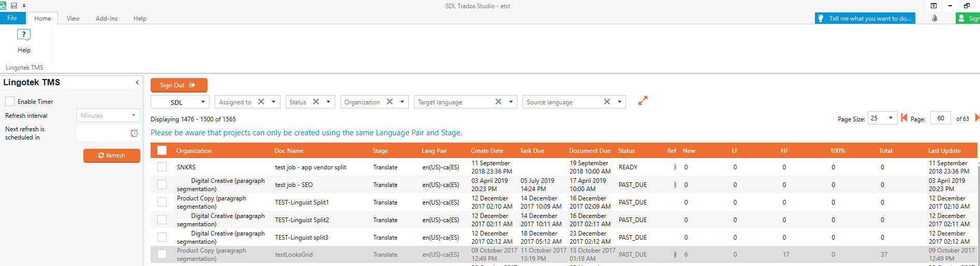980x266 pixels.
Task: Check the SNKRS row checkbox
Action: pyautogui.click(x=162, y=167)
